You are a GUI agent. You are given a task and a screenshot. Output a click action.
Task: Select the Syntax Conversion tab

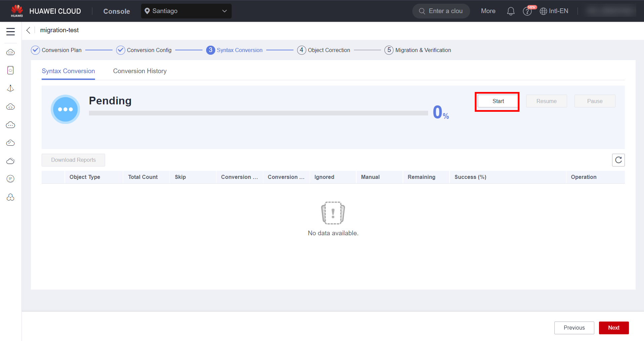[68, 71]
